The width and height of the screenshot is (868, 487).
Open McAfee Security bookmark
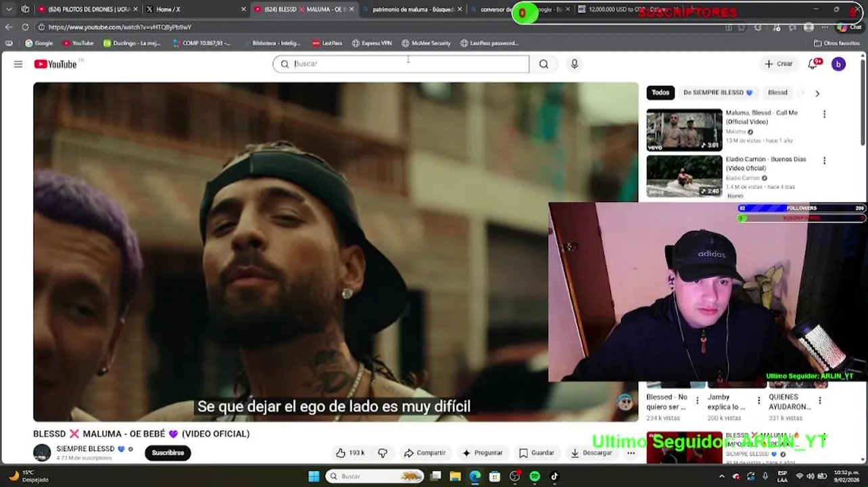(x=426, y=43)
